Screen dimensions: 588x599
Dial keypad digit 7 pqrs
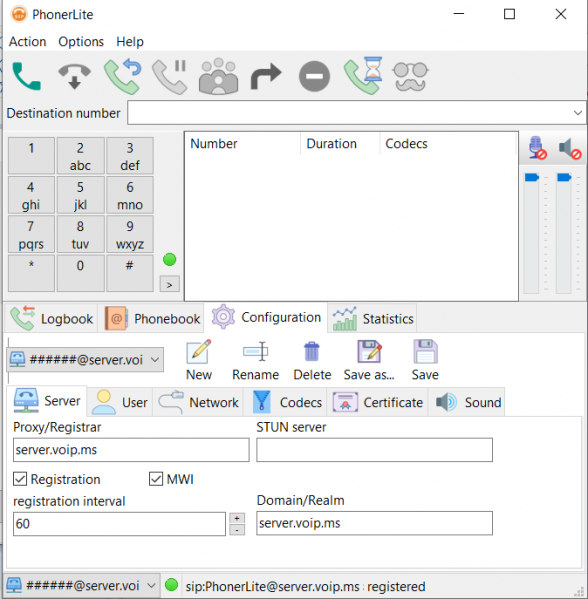(x=31, y=234)
